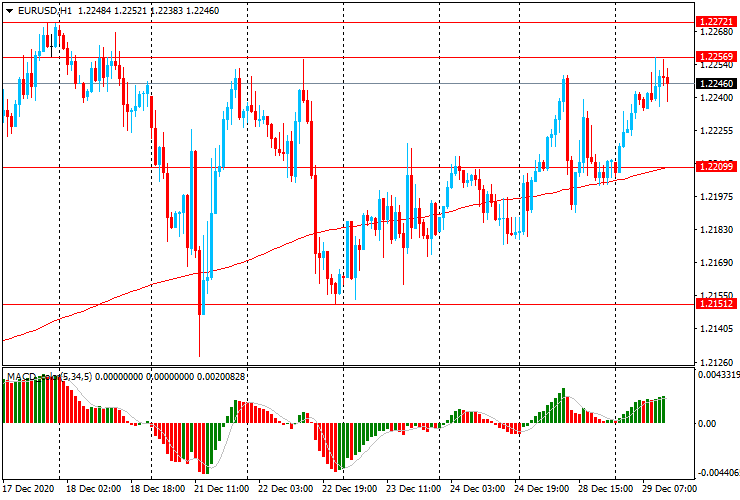
Task: Click the MACD scale value 0.0043319
Action: pos(718,375)
